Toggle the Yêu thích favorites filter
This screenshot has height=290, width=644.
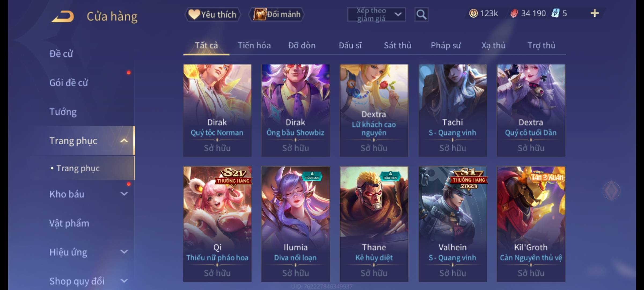tap(213, 15)
